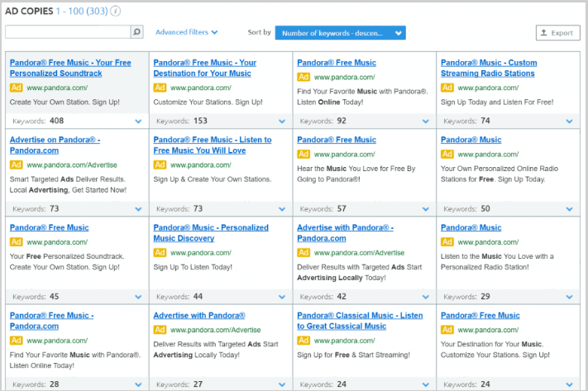Click the Ad badge in the 153-keywords card
Screen dimensions: 588x391
coord(160,88)
